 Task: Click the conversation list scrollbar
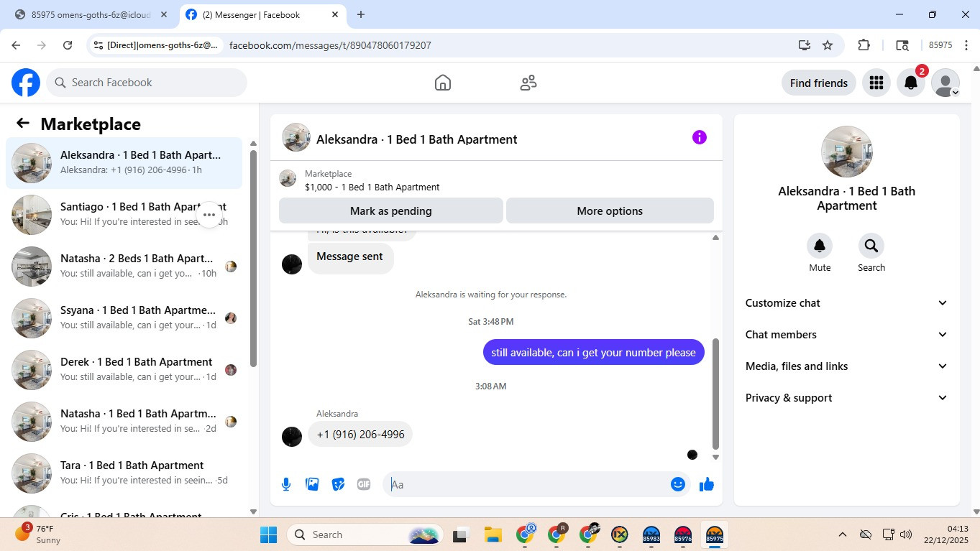253,259
